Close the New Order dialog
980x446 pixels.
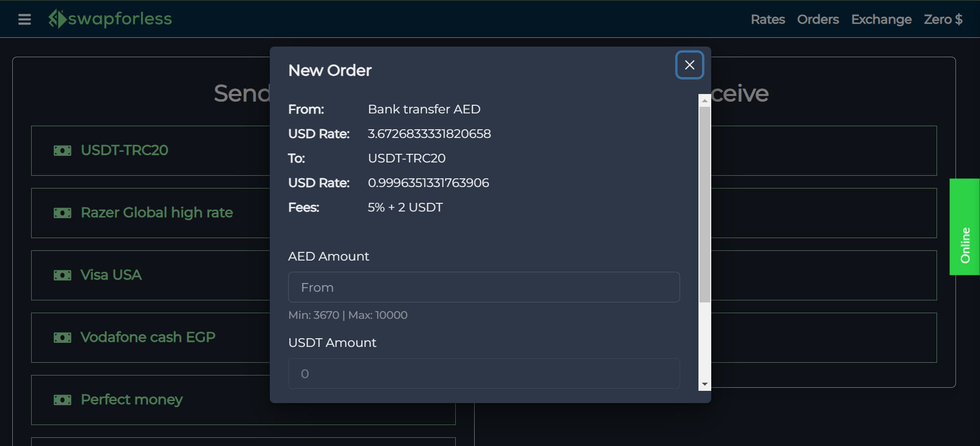tap(689, 65)
